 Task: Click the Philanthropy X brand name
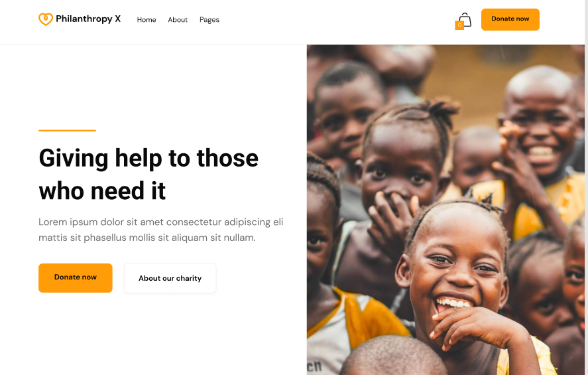tap(88, 19)
